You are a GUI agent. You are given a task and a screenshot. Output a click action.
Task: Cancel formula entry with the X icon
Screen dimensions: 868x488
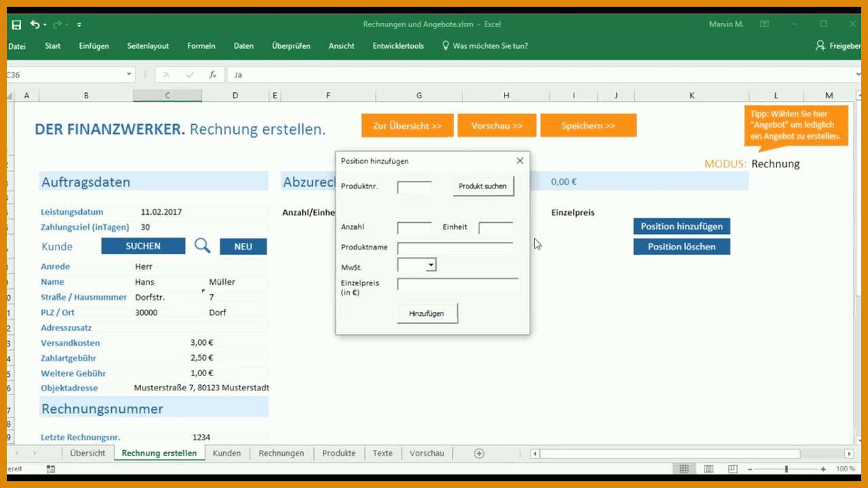pyautogui.click(x=167, y=75)
